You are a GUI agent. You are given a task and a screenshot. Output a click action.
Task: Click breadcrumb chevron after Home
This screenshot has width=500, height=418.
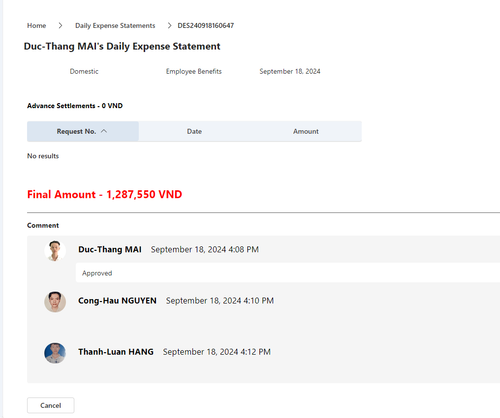click(x=60, y=26)
